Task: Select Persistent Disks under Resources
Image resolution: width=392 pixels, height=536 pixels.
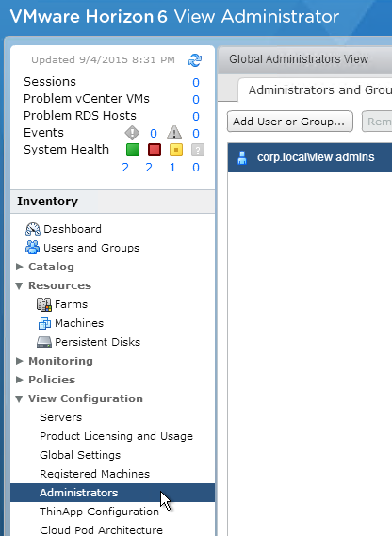Action: 97,342
